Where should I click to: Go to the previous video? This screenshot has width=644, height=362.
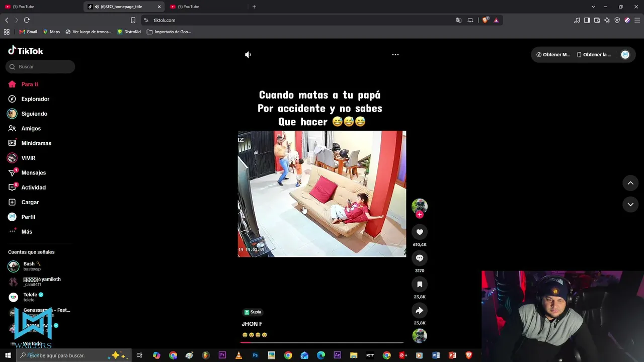[630, 183]
